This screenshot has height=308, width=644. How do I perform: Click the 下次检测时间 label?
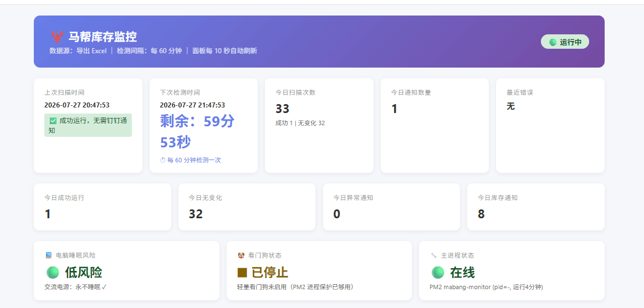pyautogui.click(x=180, y=93)
